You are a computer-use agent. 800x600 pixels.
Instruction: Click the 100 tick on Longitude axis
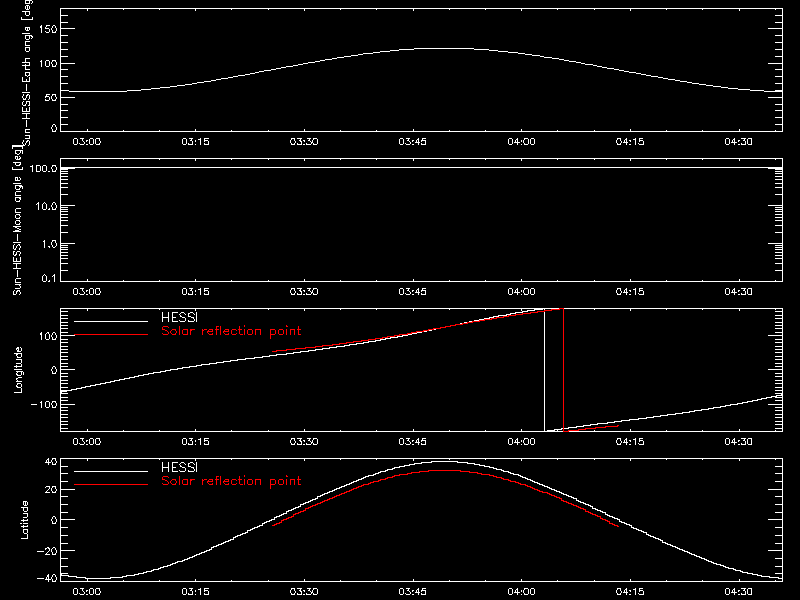click(x=48, y=336)
